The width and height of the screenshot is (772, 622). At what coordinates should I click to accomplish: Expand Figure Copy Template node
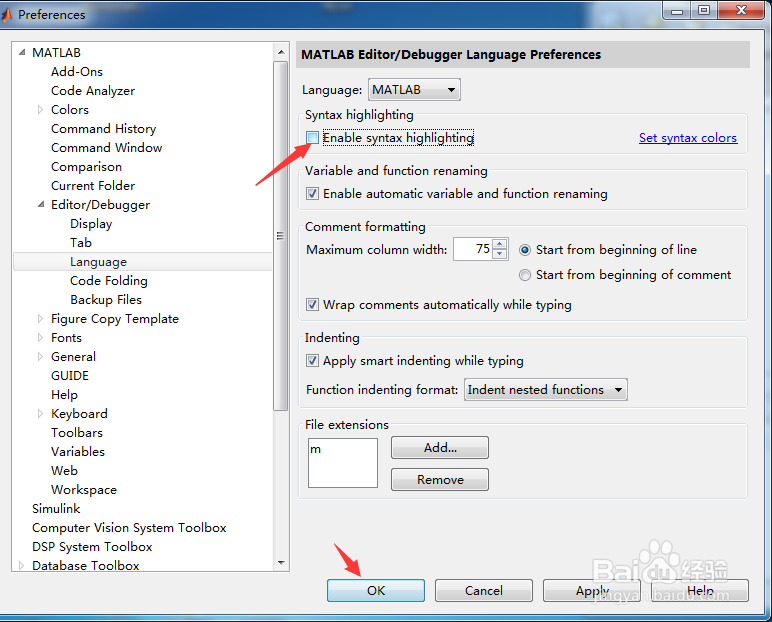(x=40, y=319)
